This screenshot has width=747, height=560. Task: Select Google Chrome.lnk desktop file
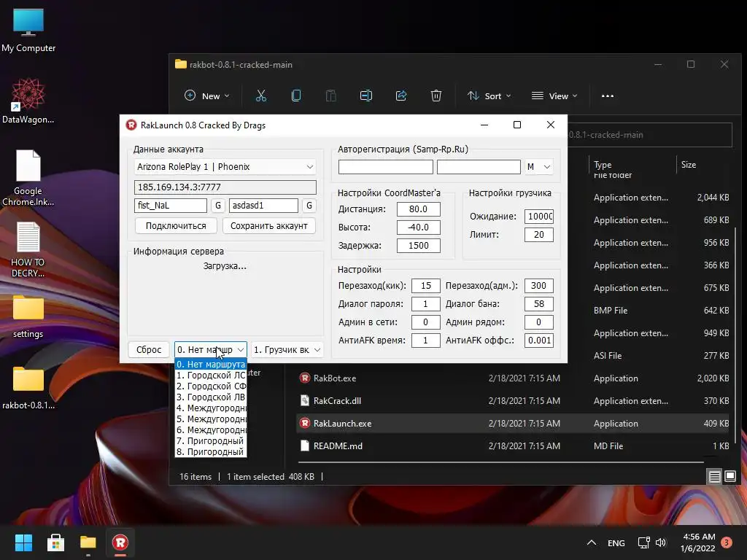(28, 177)
